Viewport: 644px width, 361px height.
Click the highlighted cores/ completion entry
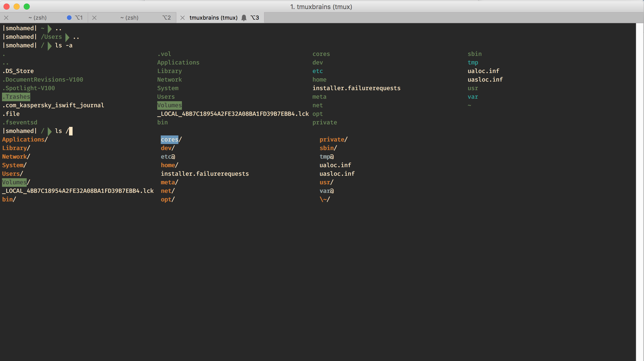click(x=170, y=139)
